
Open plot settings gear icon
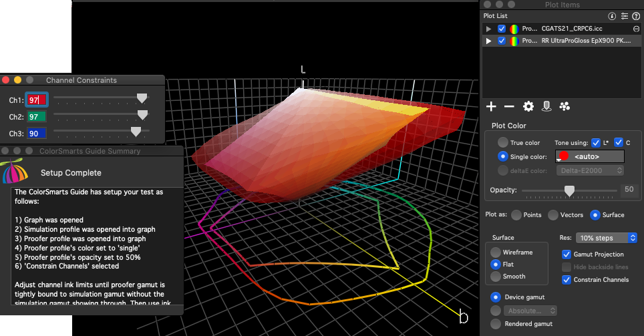pyautogui.click(x=528, y=106)
